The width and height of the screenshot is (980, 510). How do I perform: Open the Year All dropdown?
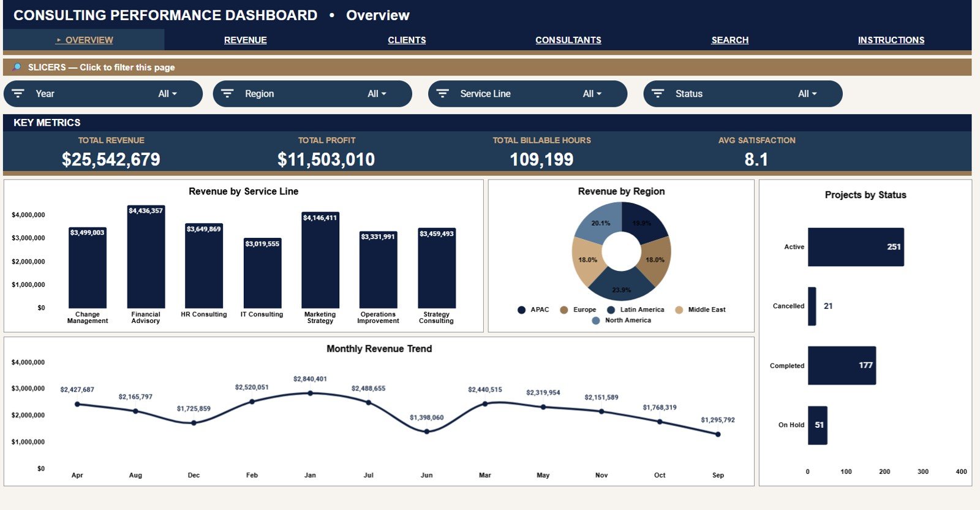(167, 94)
